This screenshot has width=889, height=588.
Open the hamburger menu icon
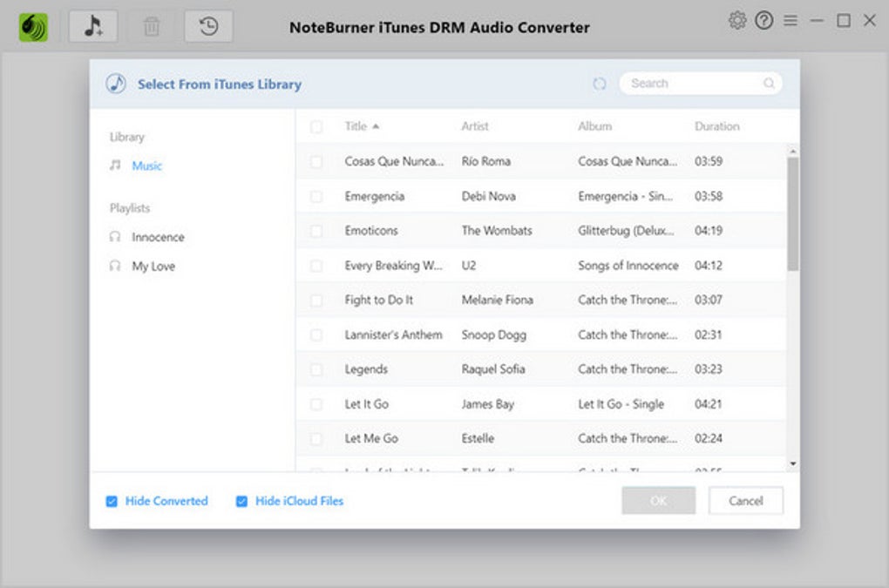(x=791, y=21)
